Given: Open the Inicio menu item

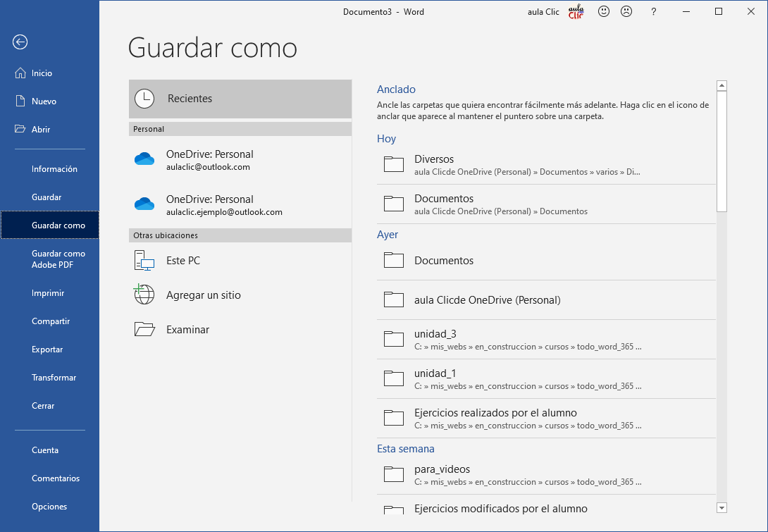Looking at the screenshot, I should 42,73.
